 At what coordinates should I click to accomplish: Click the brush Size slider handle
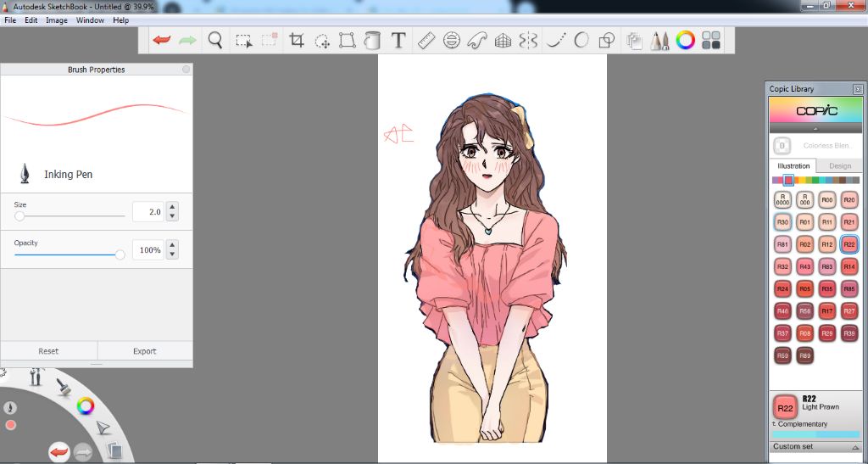click(x=20, y=216)
